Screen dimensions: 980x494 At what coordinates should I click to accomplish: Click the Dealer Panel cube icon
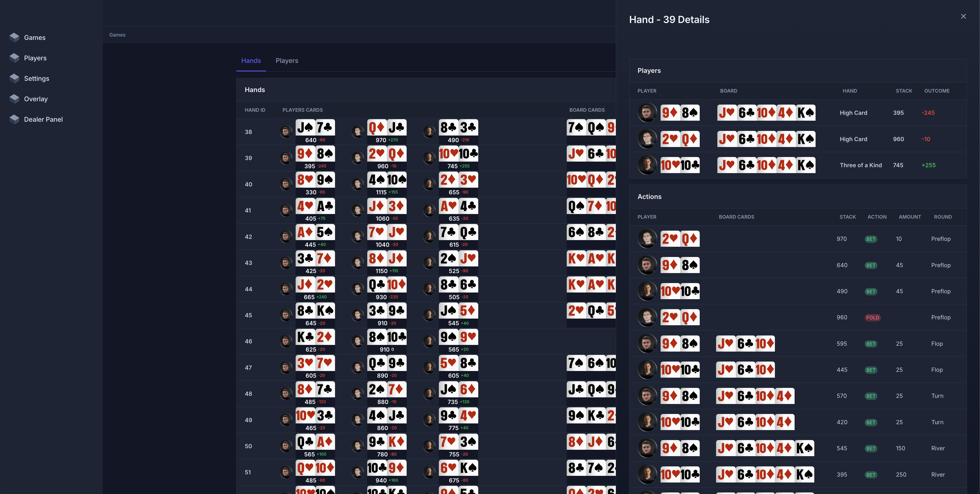15,119
